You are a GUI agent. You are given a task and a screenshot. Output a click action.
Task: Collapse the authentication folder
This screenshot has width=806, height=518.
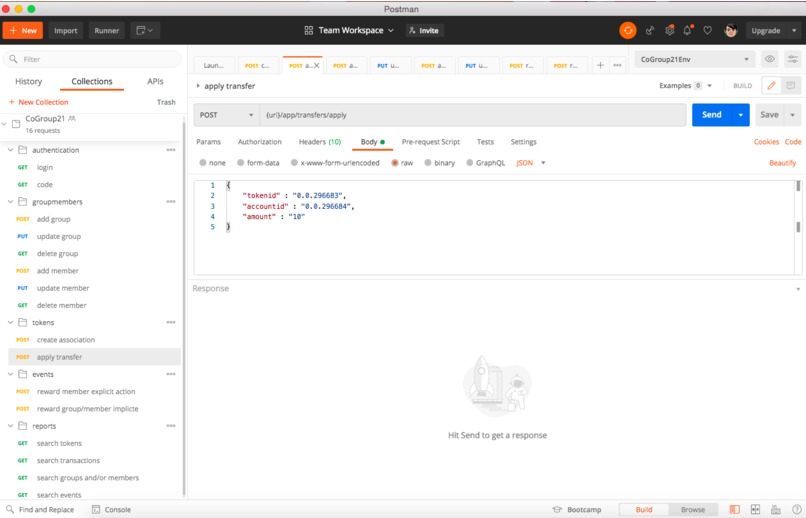(10, 150)
